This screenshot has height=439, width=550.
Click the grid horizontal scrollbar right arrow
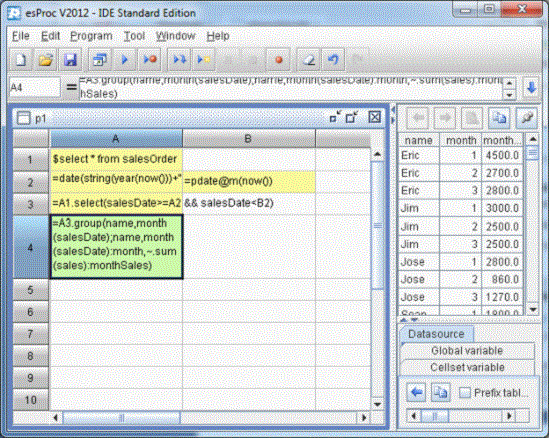pyautogui.click(x=364, y=418)
